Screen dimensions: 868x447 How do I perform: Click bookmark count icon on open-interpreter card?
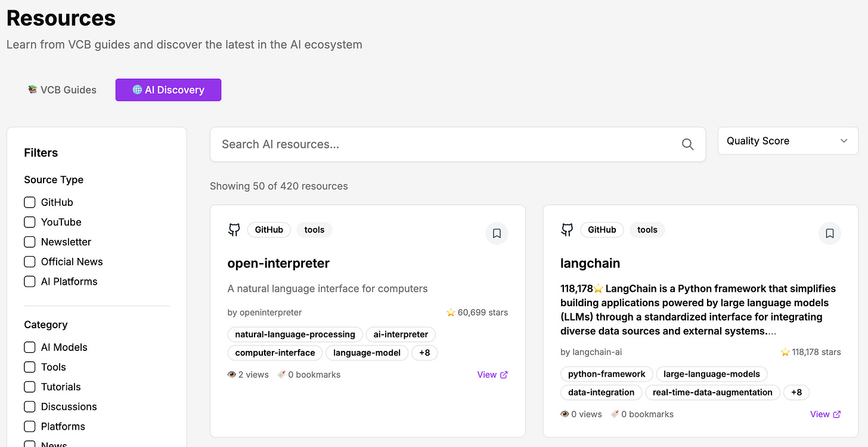281,375
